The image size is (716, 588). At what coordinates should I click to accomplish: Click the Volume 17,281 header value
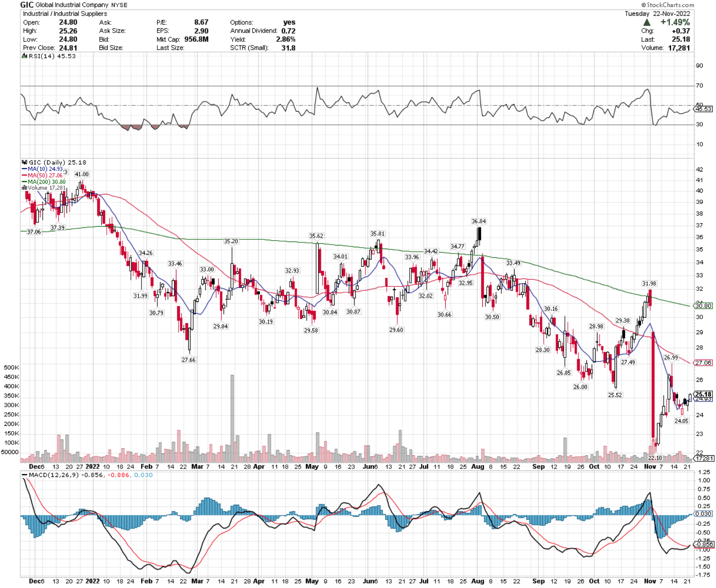tap(679, 48)
